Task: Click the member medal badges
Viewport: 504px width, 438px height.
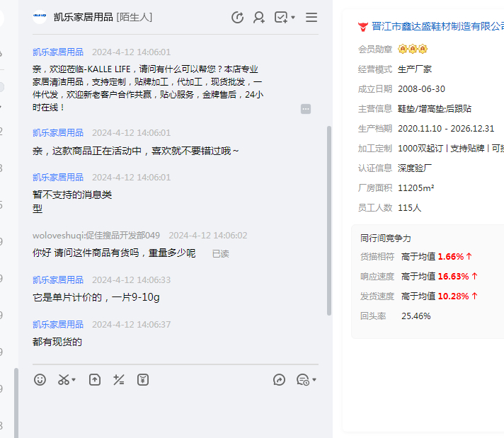Action: point(413,50)
